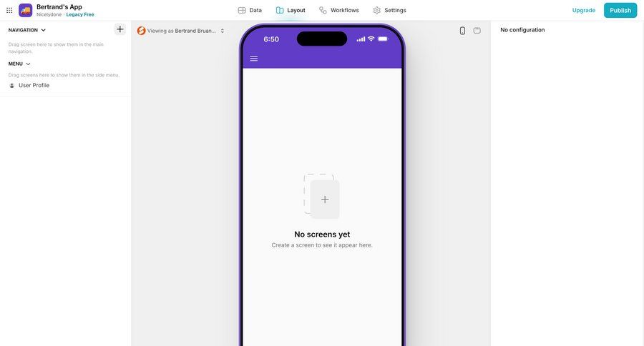The height and width of the screenshot is (346, 644).
Task: Go to the Settings tab
Action: [x=389, y=10]
